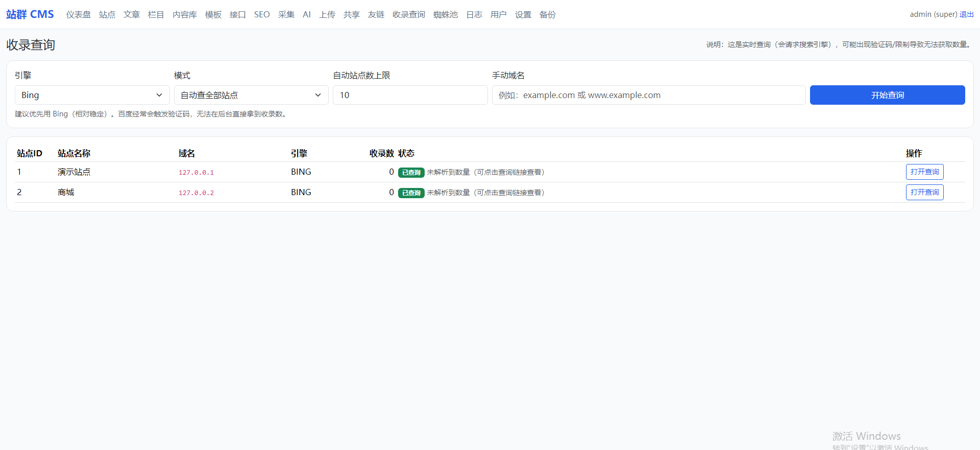Click the 已查询 badge in 商城 row
980x450 pixels.
coord(411,193)
